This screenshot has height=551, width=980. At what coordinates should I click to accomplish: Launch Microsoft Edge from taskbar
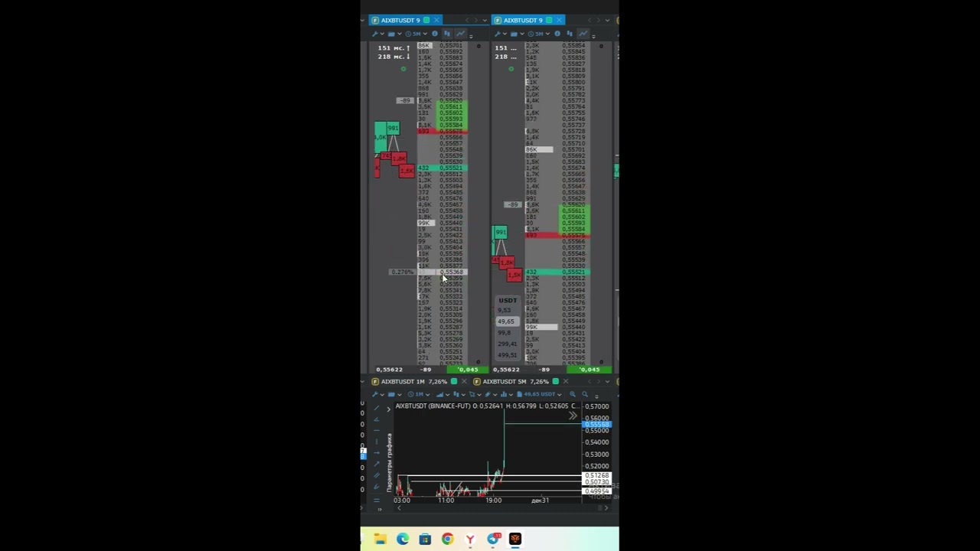tap(403, 540)
